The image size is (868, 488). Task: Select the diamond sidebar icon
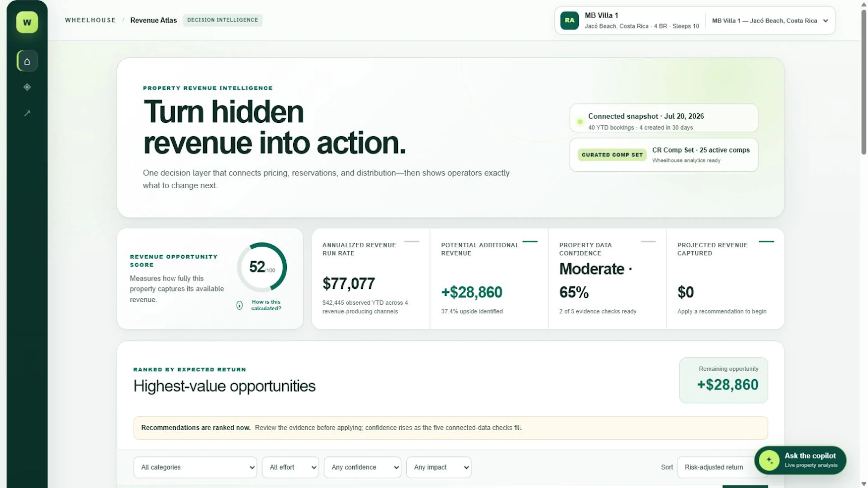coord(27,87)
